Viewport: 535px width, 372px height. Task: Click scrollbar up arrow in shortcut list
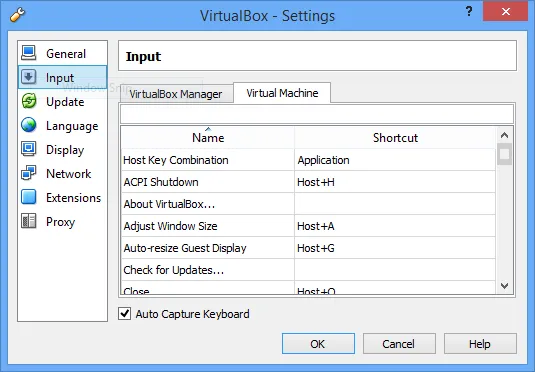(504, 135)
